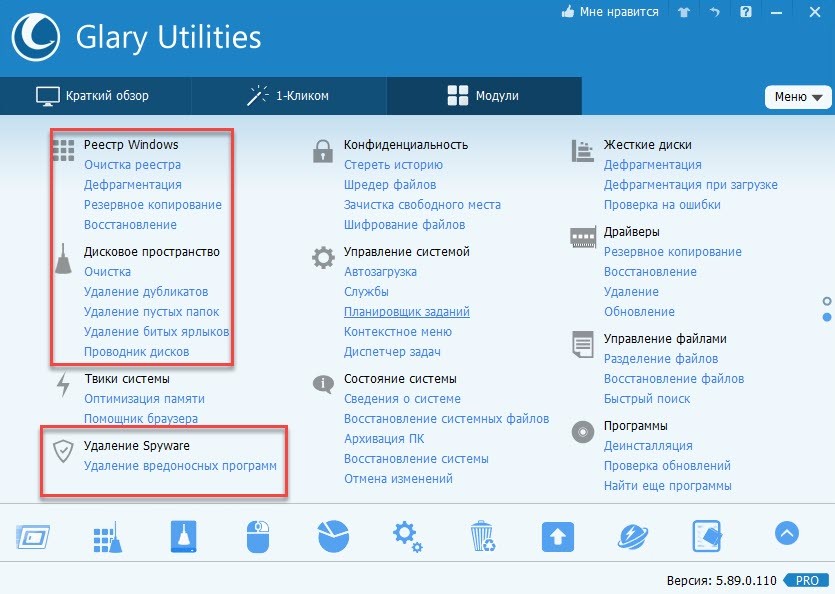This screenshot has height=594, width=835.
Task: Open Планировщик заданий link
Action: coord(406,312)
